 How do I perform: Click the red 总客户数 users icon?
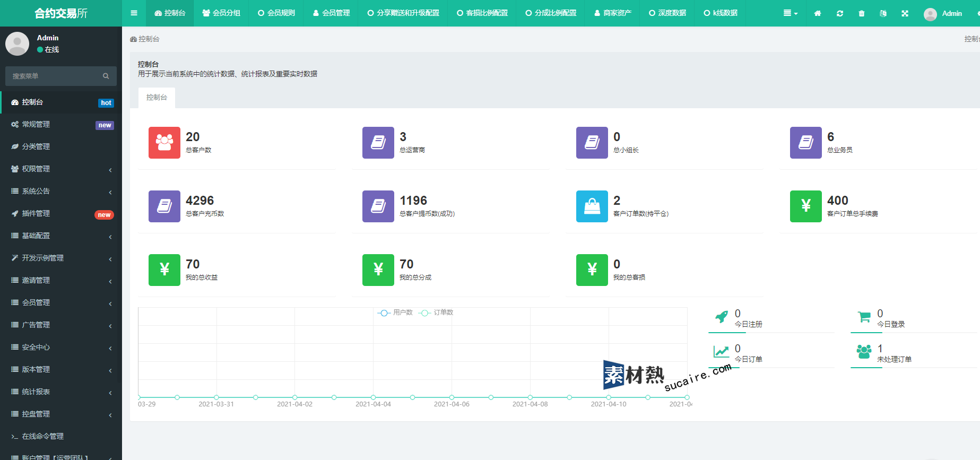(x=164, y=143)
